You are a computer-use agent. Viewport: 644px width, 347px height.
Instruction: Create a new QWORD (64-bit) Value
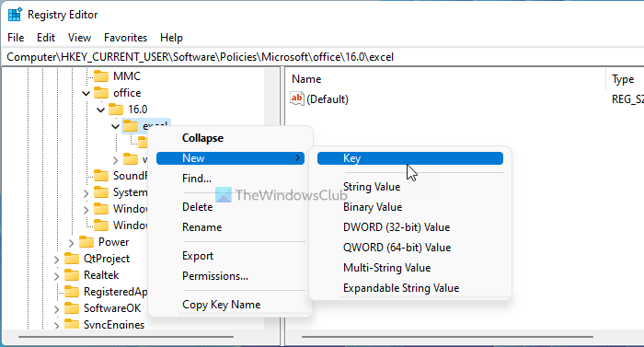410,248
